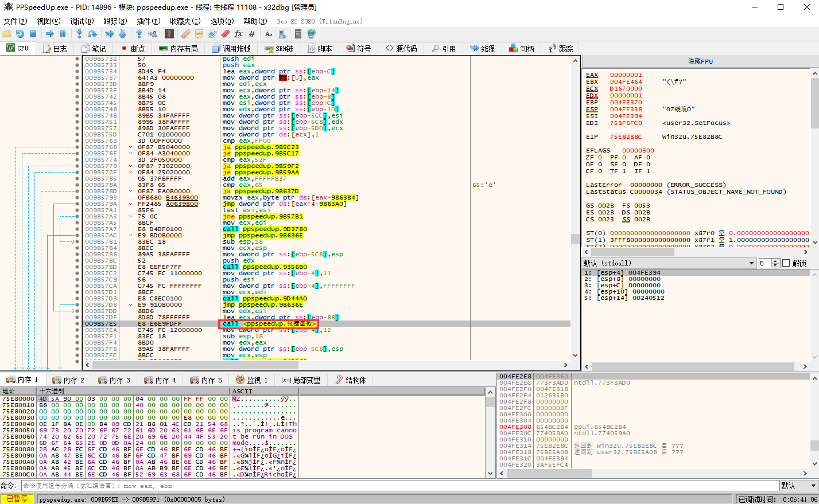Open the 插件(P) menu
The image size is (819, 504).
coord(149,21)
